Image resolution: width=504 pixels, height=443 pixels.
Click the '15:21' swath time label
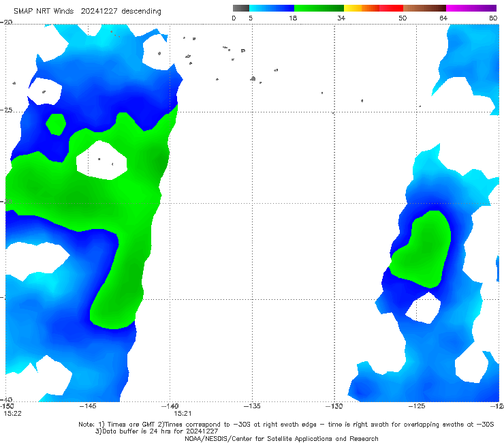[183, 414]
